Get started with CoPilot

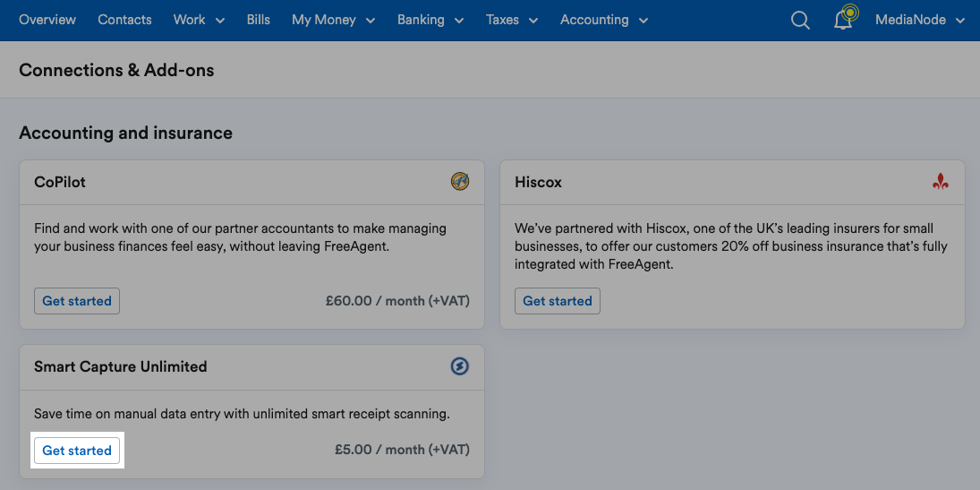pyautogui.click(x=77, y=301)
